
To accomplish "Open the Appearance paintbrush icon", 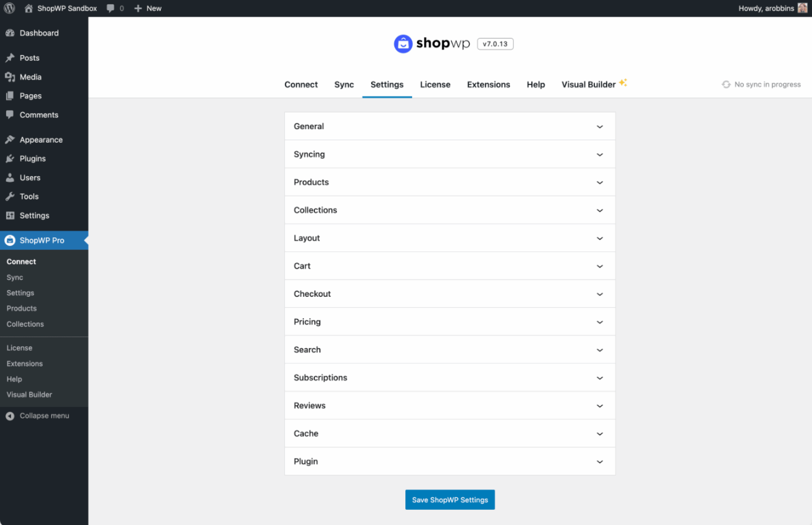I will tap(10, 139).
